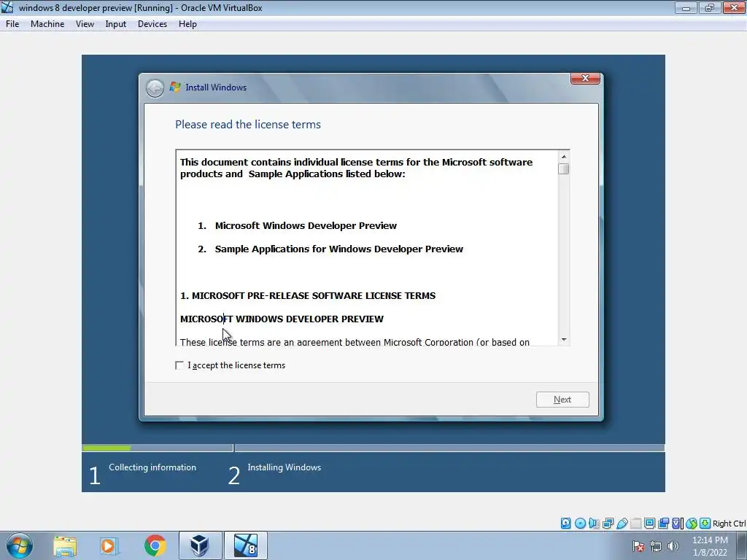Click the license scrollbar thumb
Screen dimensions: 747x560
click(x=564, y=169)
